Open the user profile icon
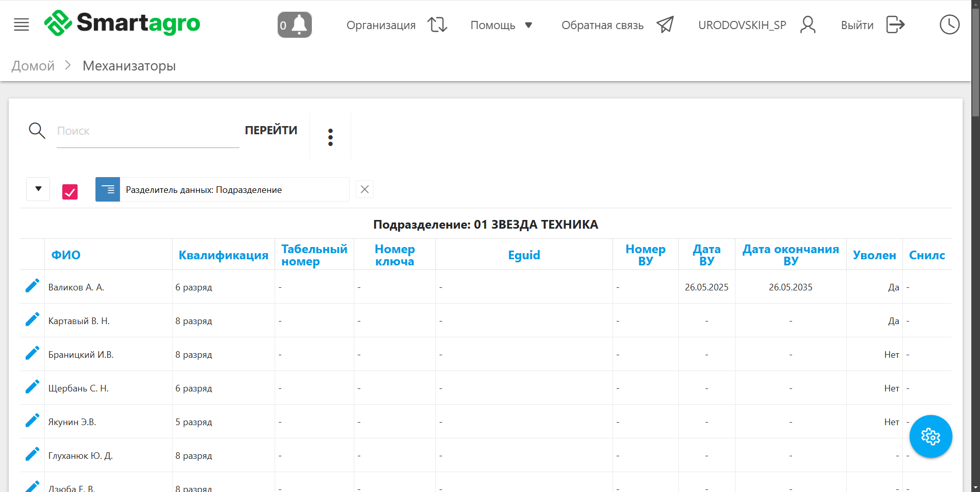Screen dimensions: 980x492 pyautogui.click(x=807, y=24)
